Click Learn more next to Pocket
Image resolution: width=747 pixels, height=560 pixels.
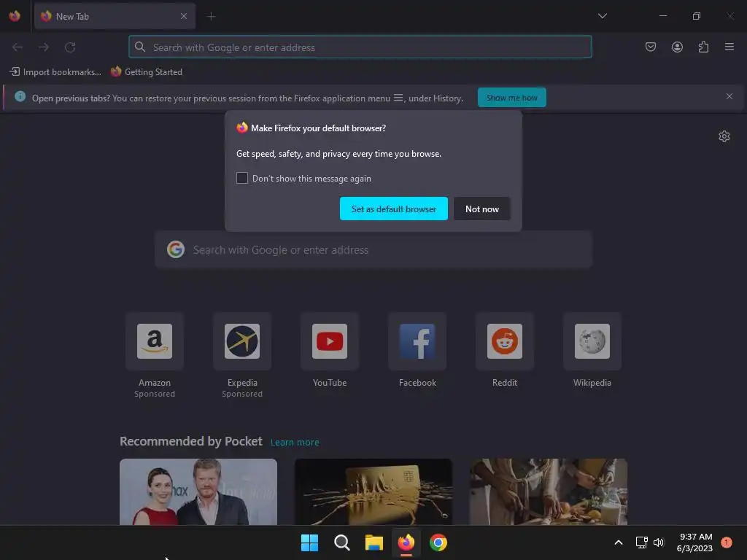[x=295, y=443]
